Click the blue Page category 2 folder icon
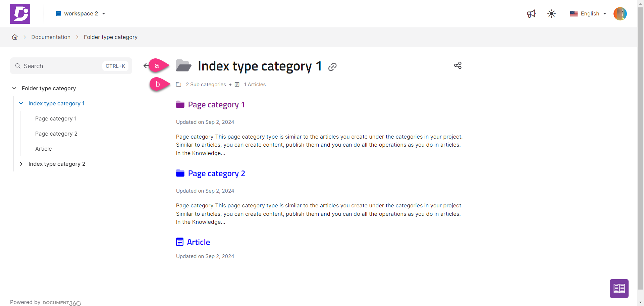The image size is (644, 306). pos(180,173)
